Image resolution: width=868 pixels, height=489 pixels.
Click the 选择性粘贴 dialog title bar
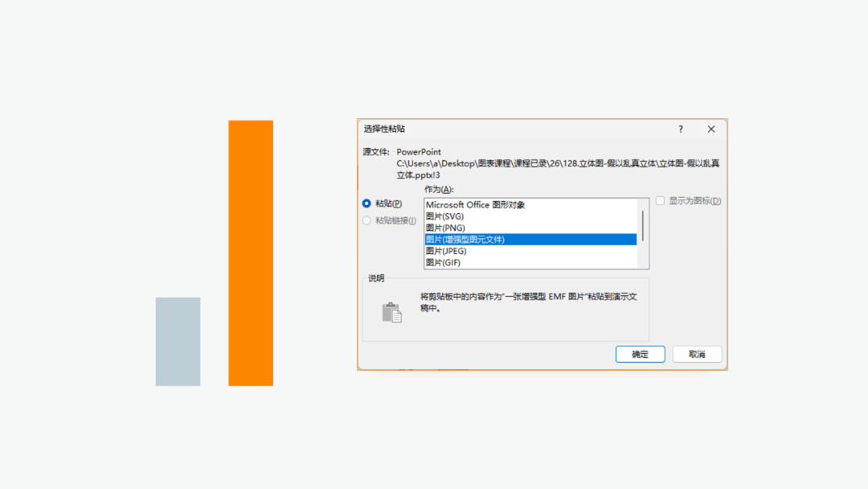[515, 129]
